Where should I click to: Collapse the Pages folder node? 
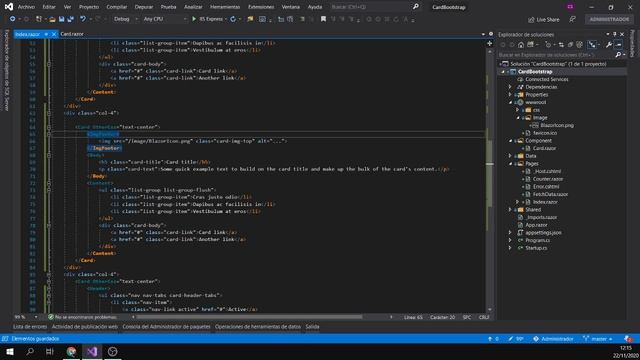510,164
